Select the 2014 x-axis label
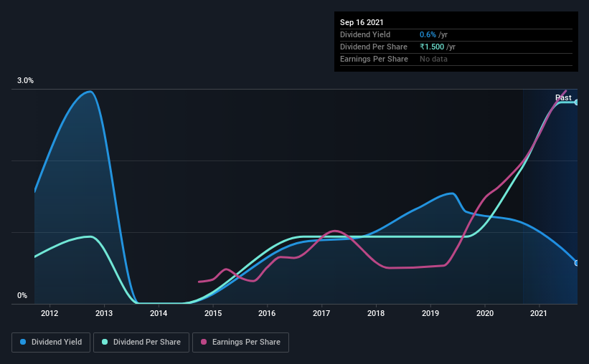This screenshot has height=364, width=589. (x=159, y=313)
